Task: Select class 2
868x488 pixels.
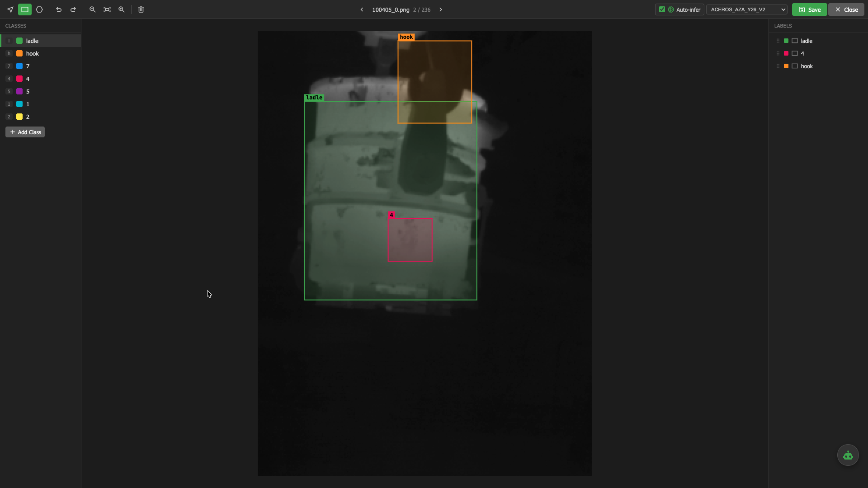Action: [x=41, y=117]
